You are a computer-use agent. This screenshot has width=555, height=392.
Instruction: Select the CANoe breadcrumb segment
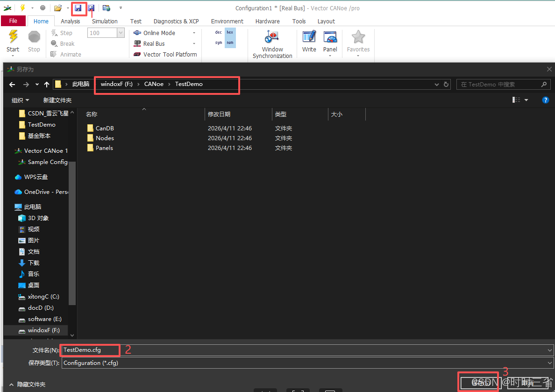154,84
